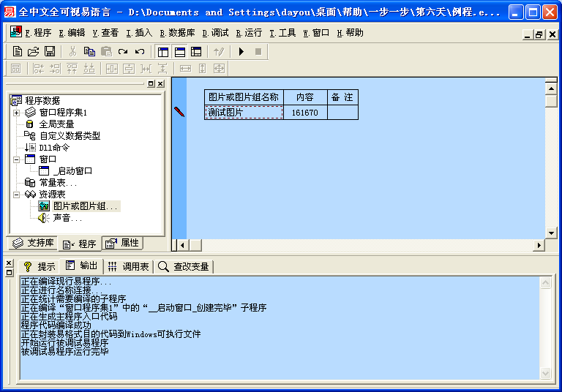Open the D.调试 menu

215,34
